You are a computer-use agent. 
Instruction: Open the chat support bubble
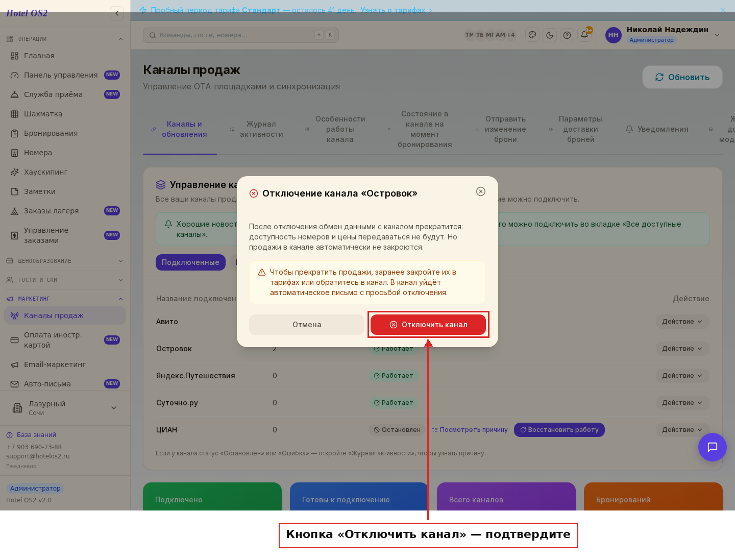click(x=713, y=447)
